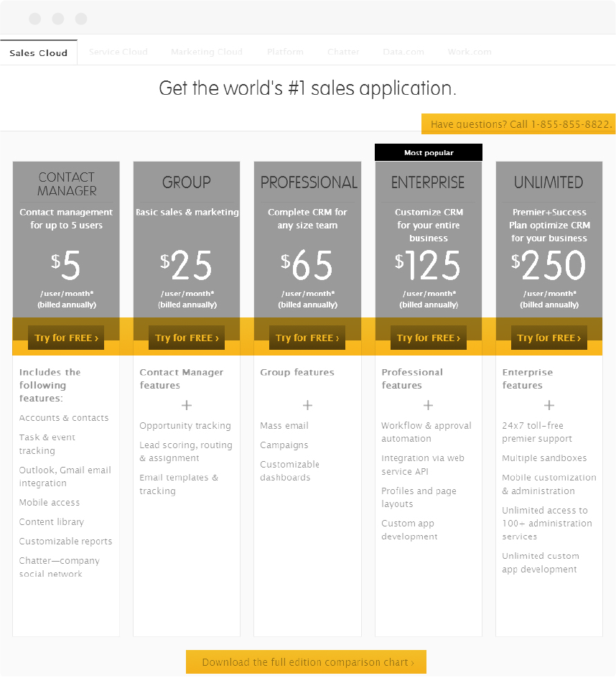Image resolution: width=616 pixels, height=678 pixels.
Task: Select the Platform tab
Action: coord(285,51)
